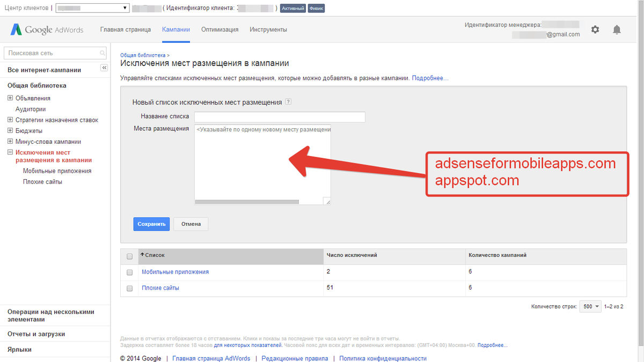Tick the select-all checkbox in table header

(x=129, y=256)
